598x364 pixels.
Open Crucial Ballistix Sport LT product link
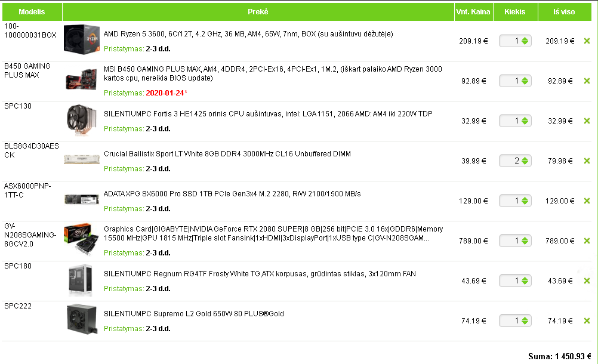click(x=227, y=154)
